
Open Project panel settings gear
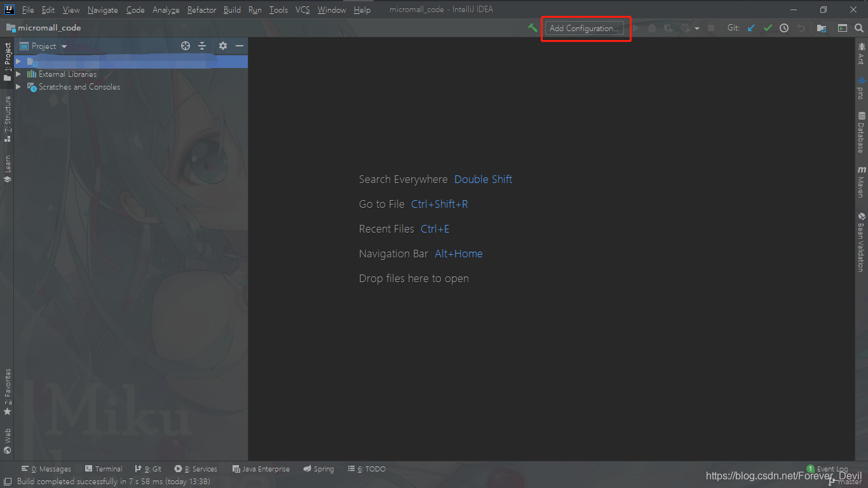pyautogui.click(x=222, y=46)
